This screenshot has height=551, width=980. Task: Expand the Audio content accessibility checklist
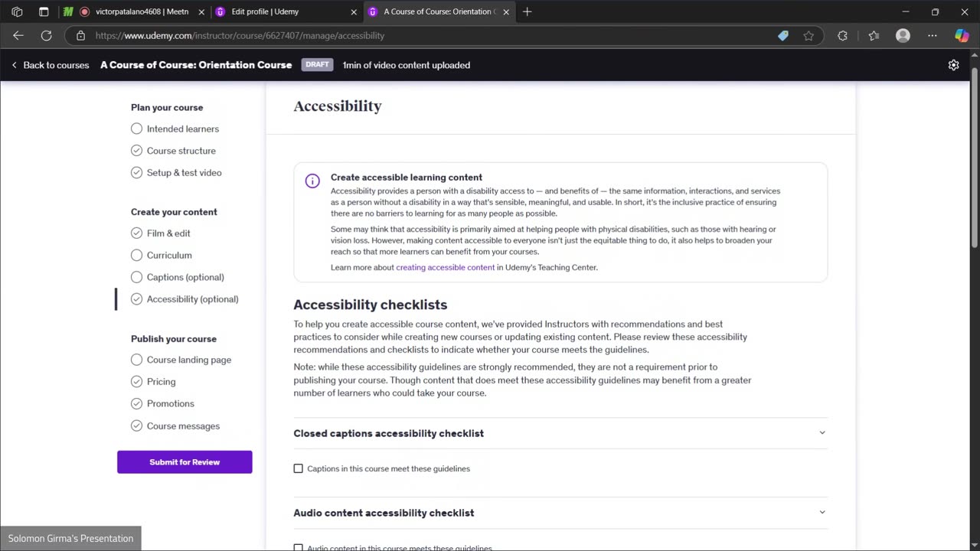[x=560, y=513]
